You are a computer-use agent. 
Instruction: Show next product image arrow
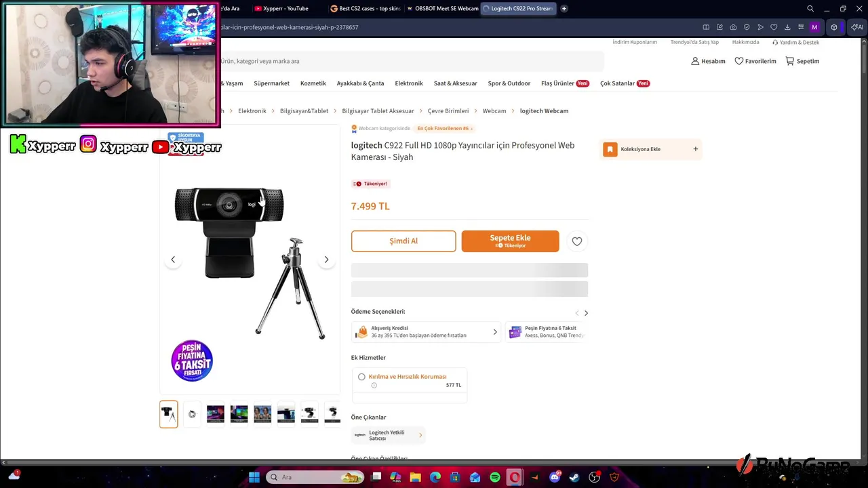point(326,260)
